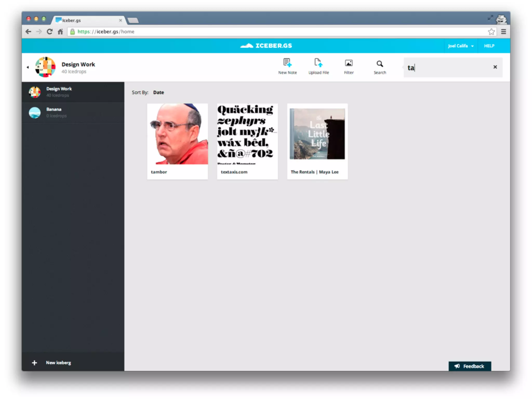Open the HELP menu item
Viewport: 532px width, 399px height.
tap(489, 46)
